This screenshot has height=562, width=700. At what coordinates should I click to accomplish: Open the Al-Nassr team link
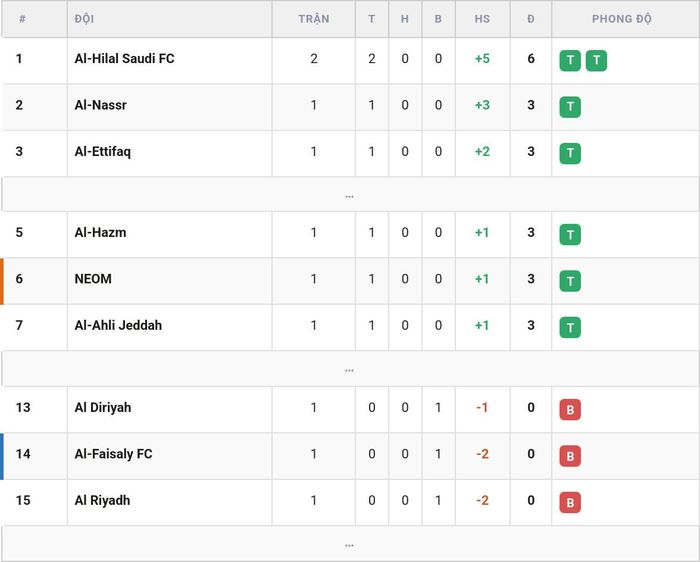100,105
